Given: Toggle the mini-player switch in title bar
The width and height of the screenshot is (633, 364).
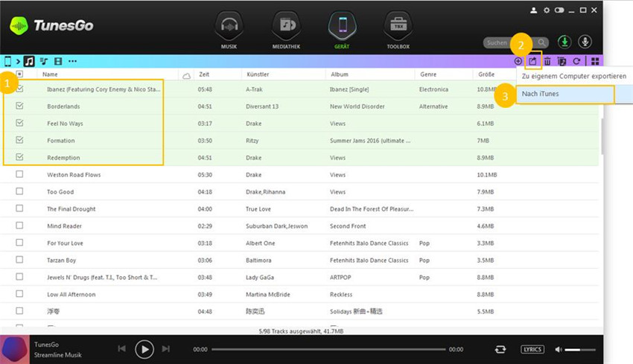Looking at the screenshot, I should coord(559,10).
